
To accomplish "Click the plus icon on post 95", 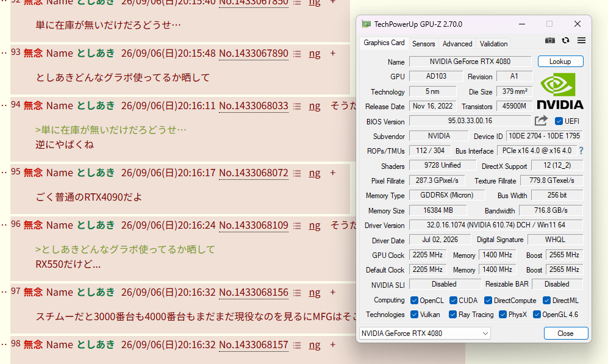I will click(x=333, y=173).
